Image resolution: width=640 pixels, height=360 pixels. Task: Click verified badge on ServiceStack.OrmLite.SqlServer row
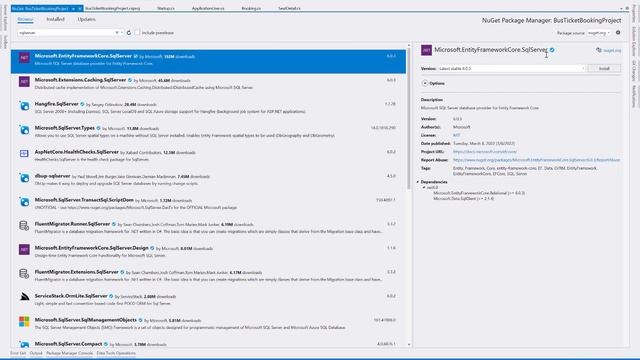pyautogui.click(x=111, y=296)
